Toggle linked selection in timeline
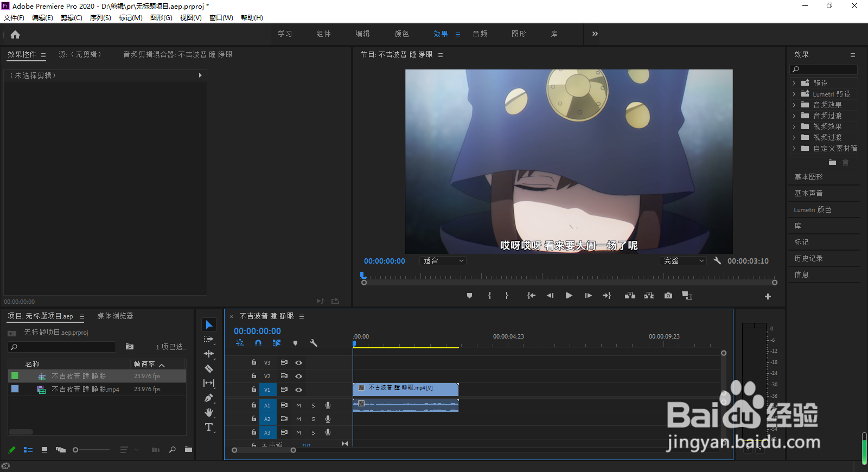Viewport: 868px width, 472px height. tap(277, 343)
